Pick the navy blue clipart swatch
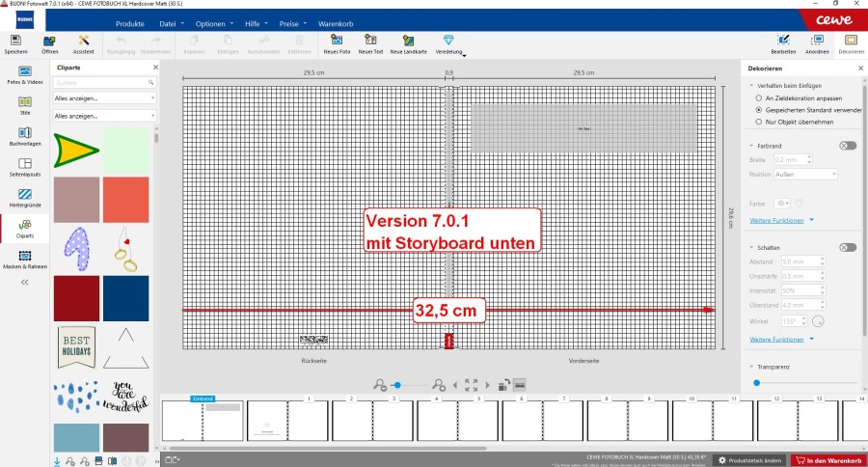This screenshot has height=467, width=868. coord(125,298)
